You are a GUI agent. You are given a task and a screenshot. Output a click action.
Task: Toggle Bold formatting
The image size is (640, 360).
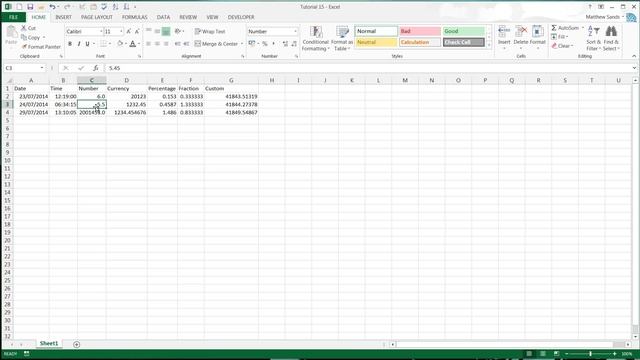tap(70, 44)
